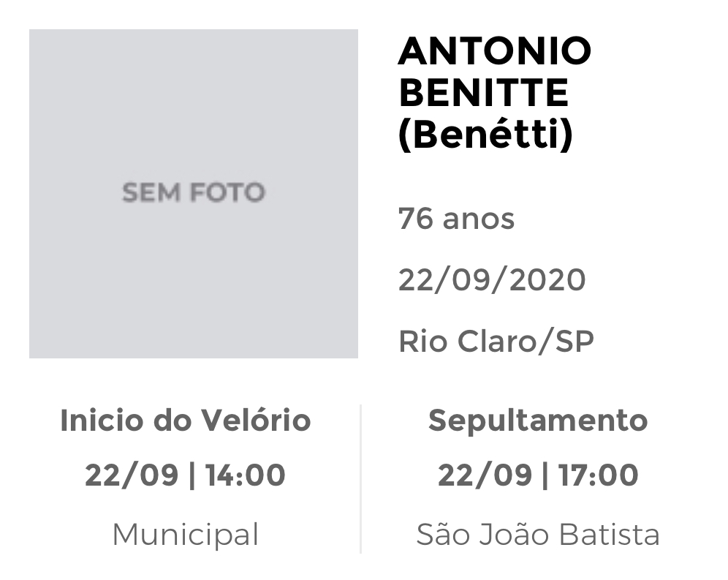The width and height of the screenshot is (728, 580).
Task: Click the word Batista in cemetery name
Action: (609, 535)
